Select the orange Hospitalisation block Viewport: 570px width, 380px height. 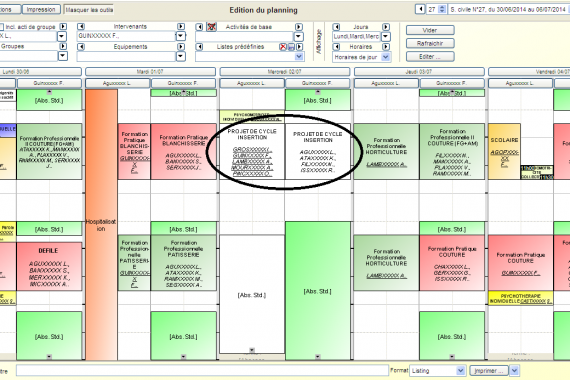point(101,225)
